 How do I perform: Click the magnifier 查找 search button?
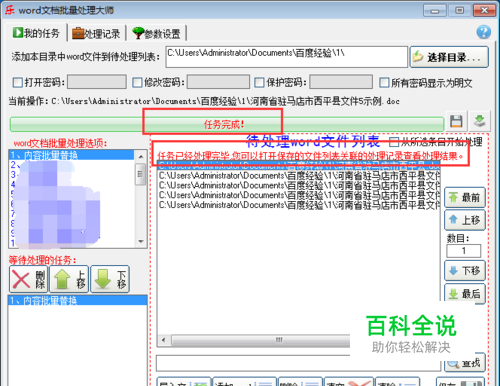pos(465,362)
